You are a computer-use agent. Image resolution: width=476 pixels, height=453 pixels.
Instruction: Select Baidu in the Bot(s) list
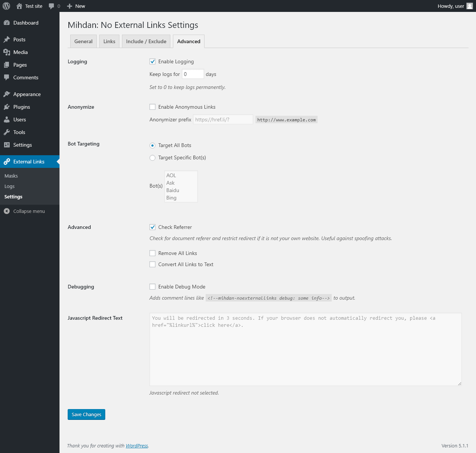click(x=173, y=190)
